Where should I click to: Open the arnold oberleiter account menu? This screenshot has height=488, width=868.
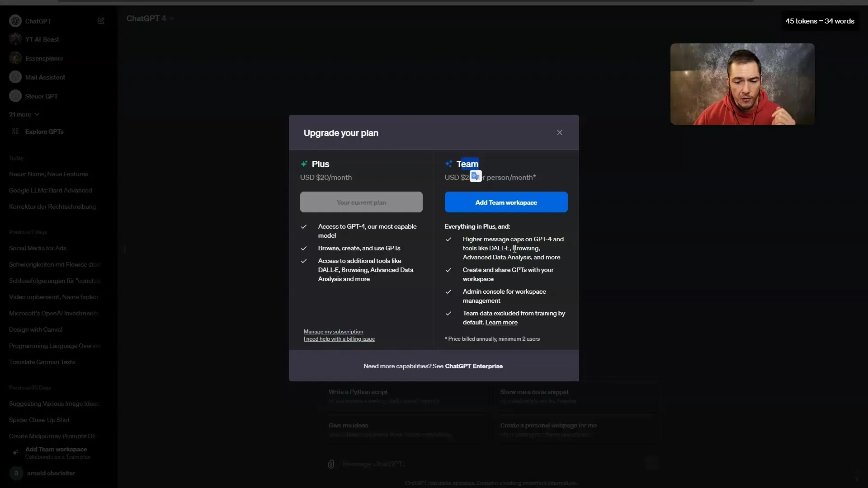[51, 473]
